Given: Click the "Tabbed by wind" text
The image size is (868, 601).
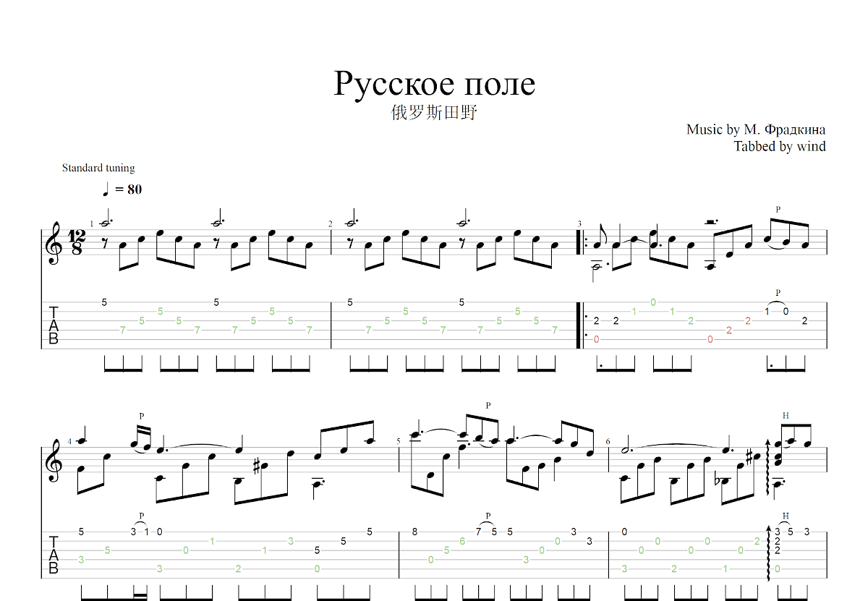Looking at the screenshot, I should pos(779,146).
